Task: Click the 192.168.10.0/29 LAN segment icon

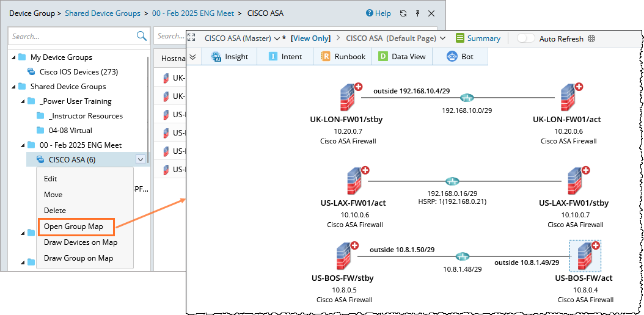Action: pyautogui.click(x=467, y=98)
